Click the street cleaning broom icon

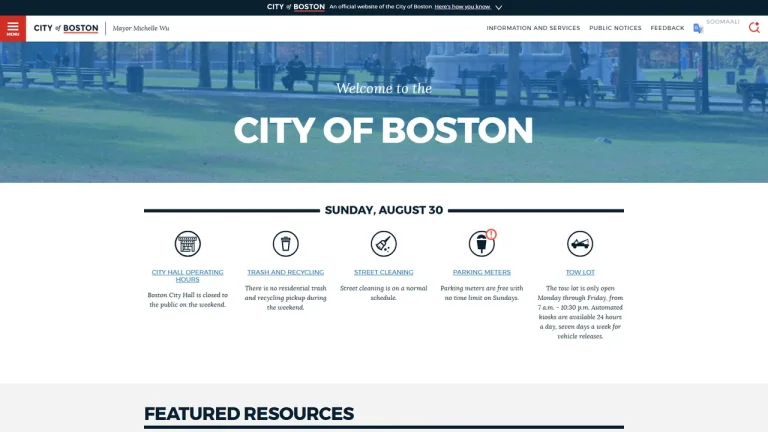(384, 243)
